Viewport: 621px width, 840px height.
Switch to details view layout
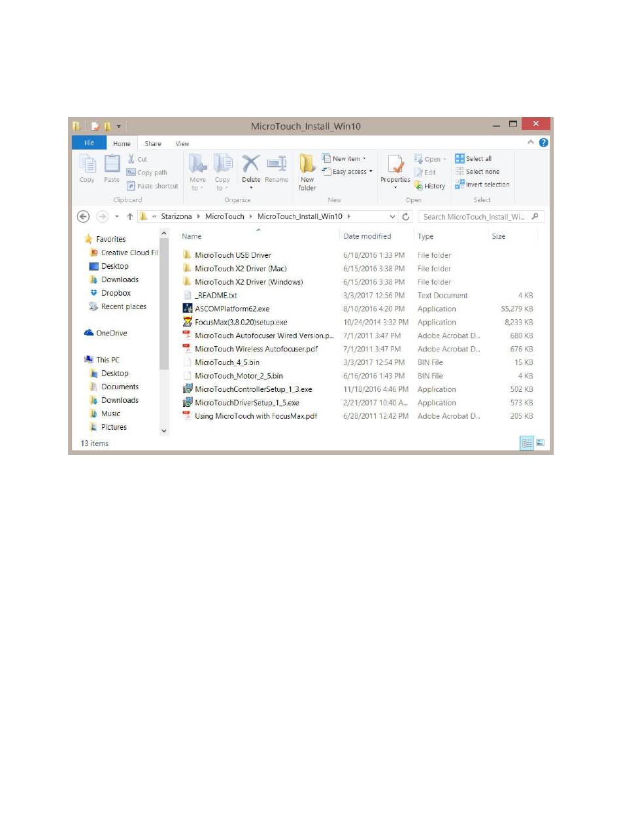[x=527, y=443]
